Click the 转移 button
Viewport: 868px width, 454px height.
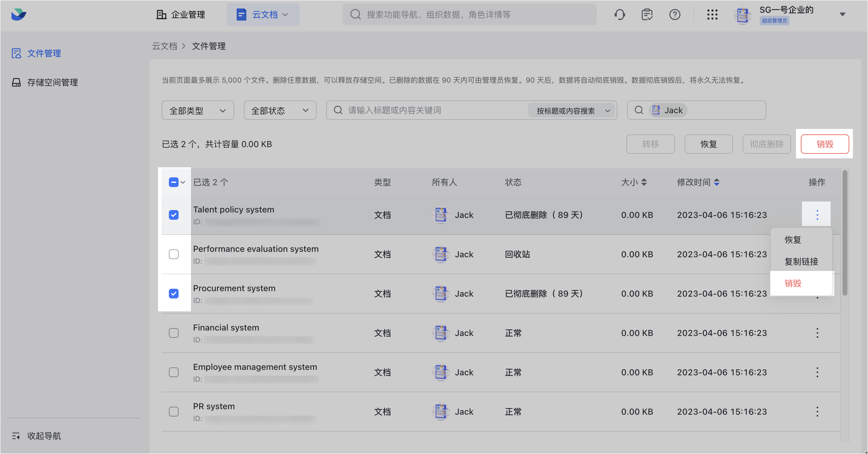[650, 144]
